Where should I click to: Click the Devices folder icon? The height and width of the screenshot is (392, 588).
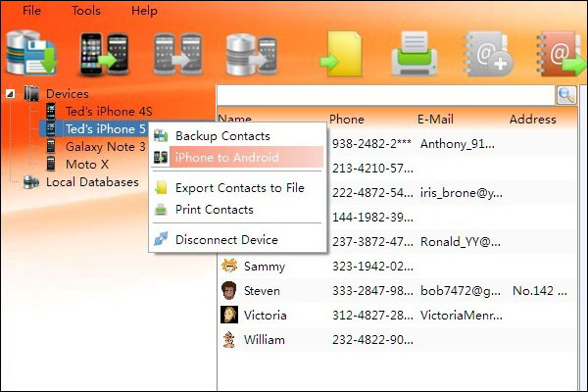(x=31, y=93)
